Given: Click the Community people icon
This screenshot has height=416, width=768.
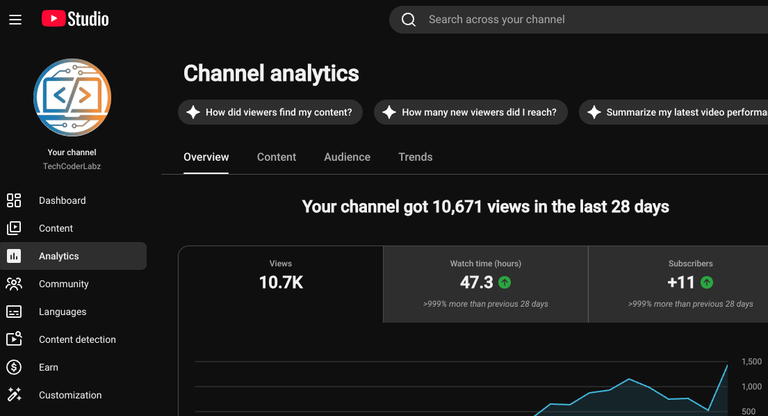Looking at the screenshot, I should pos(14,284).
